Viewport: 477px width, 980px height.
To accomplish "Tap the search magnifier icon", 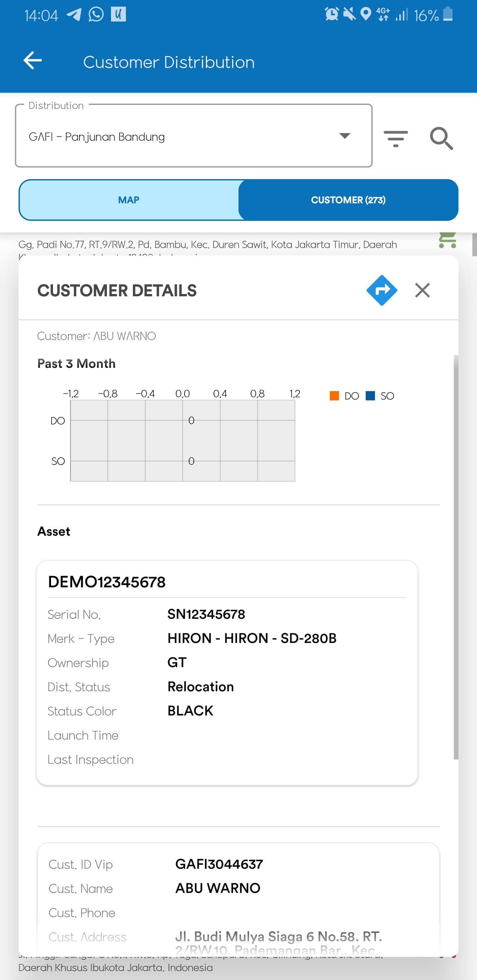I will point(441,138).
